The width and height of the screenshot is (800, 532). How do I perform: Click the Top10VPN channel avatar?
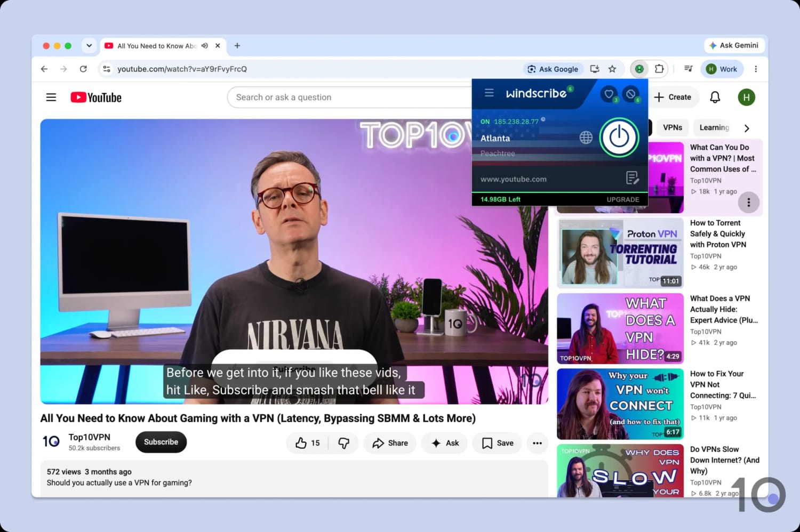51,441
